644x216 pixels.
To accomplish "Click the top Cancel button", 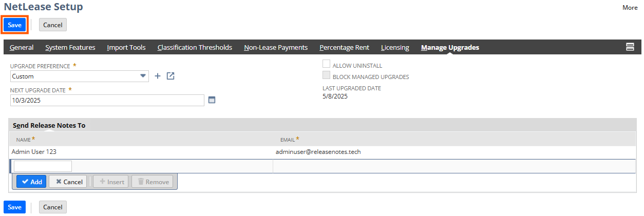I will pos(52,25).
